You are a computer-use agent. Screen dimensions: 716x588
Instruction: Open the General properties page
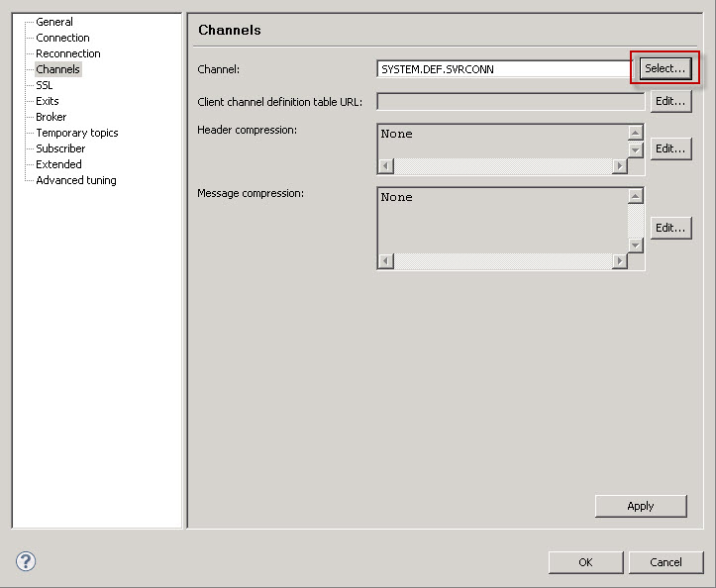coord(53,22)
